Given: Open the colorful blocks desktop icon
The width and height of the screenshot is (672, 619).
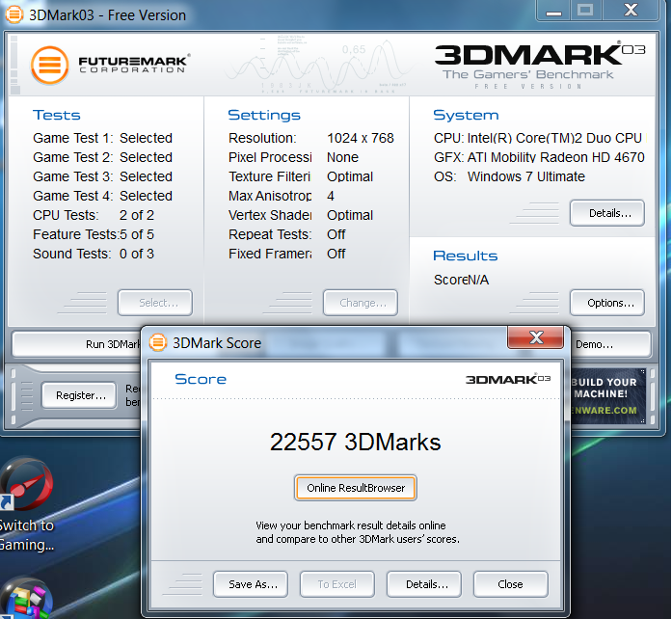Looking at the screenshot, I should click(x=27, y=599).
